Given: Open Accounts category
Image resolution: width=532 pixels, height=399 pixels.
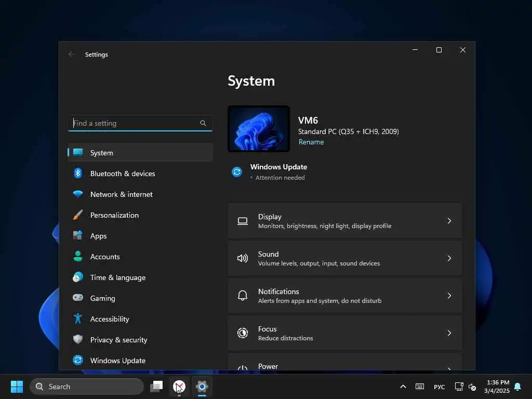Looking at the screenshot, I should (x=140, y=256).
